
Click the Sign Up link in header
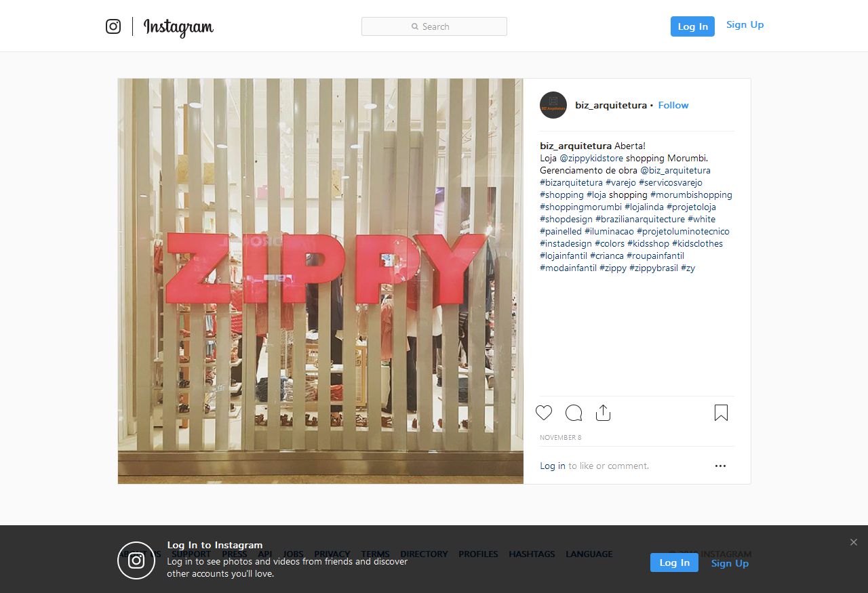tap(745, 24)
